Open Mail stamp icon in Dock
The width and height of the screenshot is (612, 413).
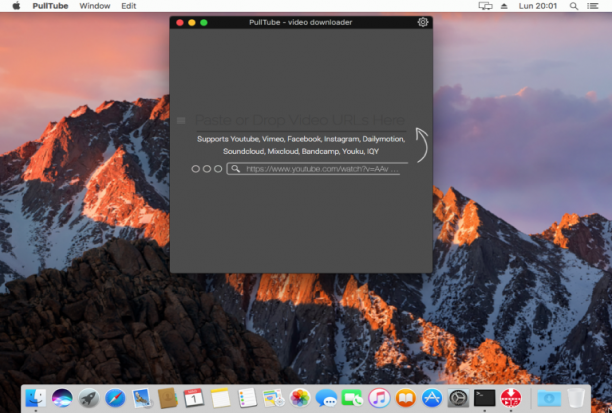pos(141,398)
